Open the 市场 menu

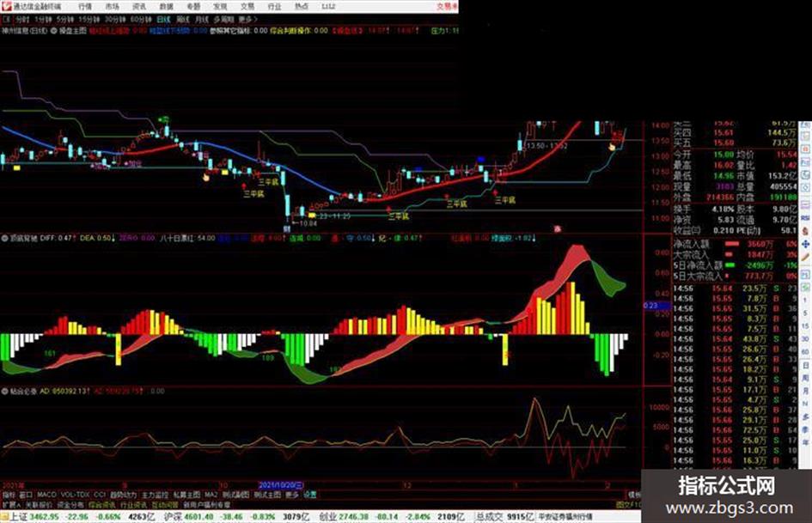coord(112,6)
